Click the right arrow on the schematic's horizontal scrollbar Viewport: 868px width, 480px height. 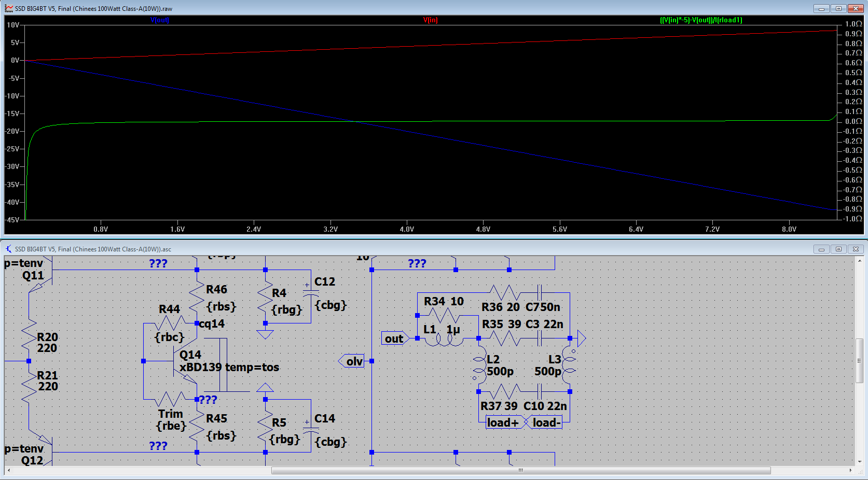850,470
